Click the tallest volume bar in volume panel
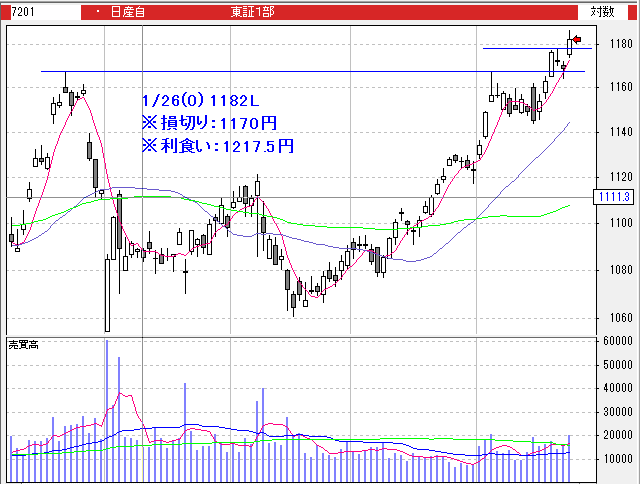The width and height of the screenshot is (640, 484). tap(107, 410)
